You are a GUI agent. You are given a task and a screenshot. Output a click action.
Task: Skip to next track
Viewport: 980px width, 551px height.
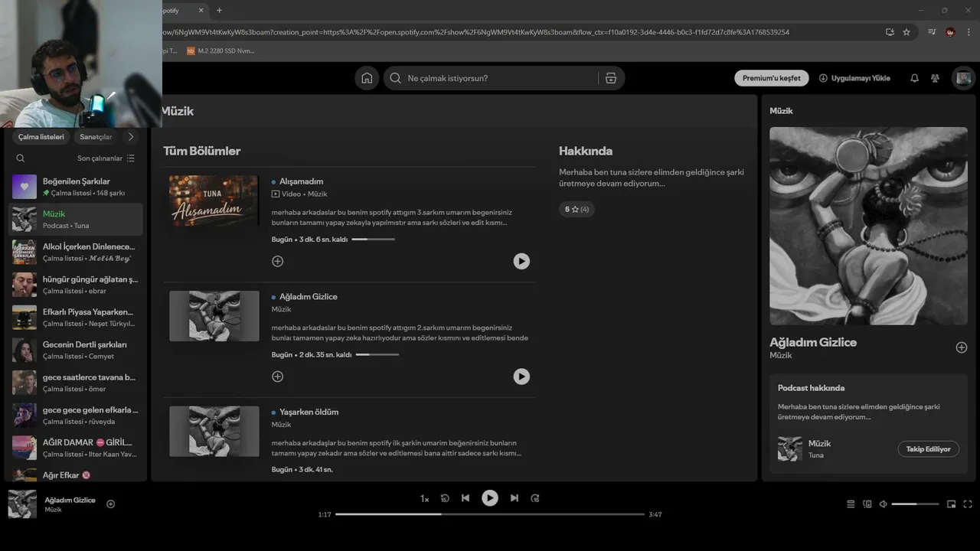click(x=514, y=498)
